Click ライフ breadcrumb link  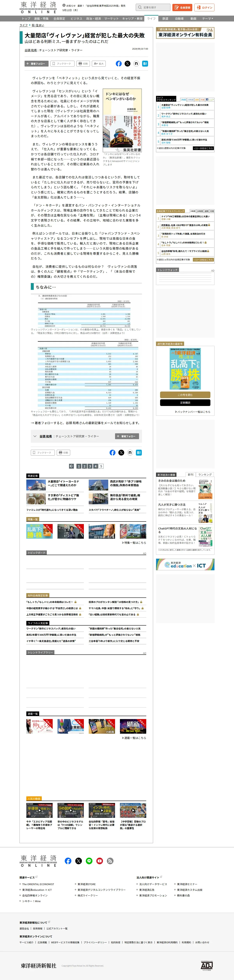pos(24,25)
